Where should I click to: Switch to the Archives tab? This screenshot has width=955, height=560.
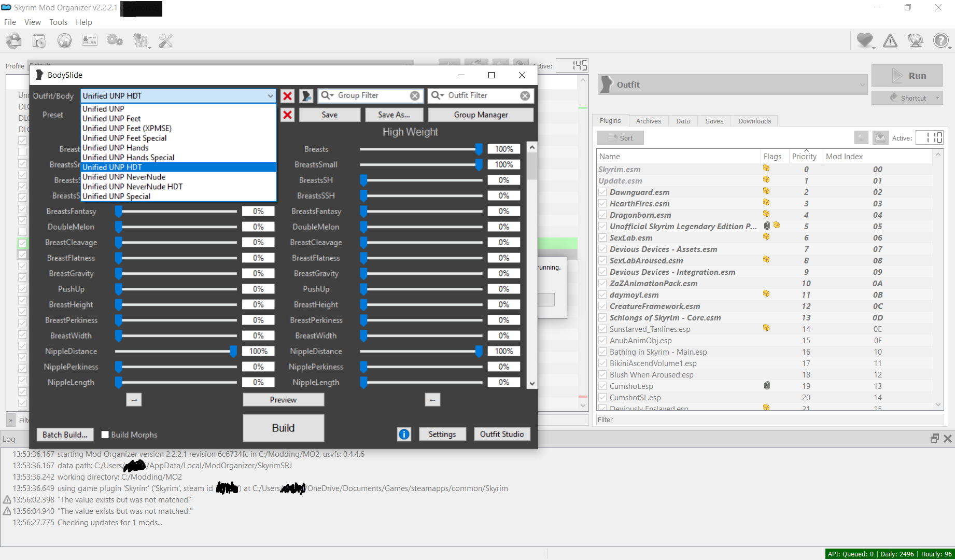(649, 121)
